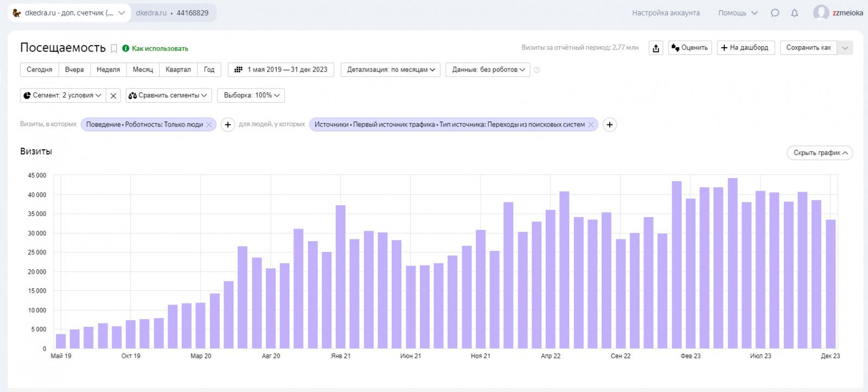
Task: Click the export/share report icon
Action: pos(656,48)
